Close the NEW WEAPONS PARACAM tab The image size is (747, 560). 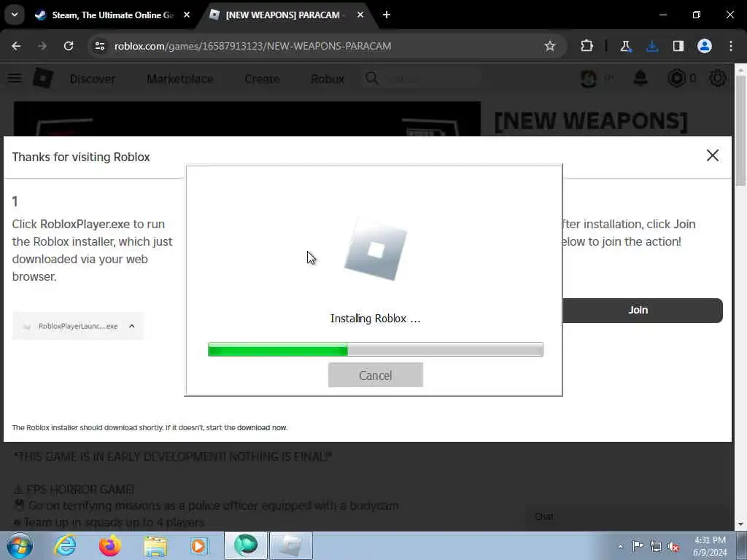(360, 15)
